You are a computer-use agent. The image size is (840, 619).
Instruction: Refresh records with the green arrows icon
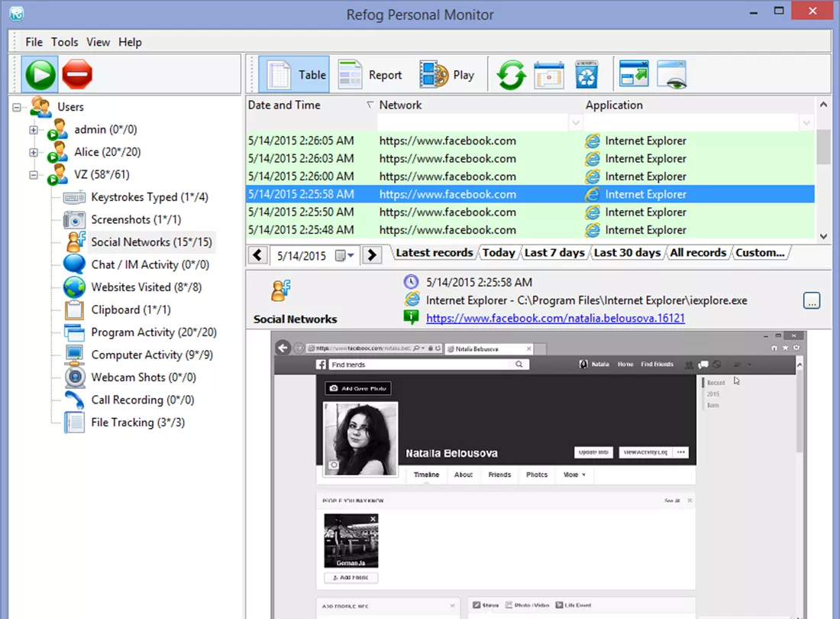pyautogui.click(x=511, y=74)
